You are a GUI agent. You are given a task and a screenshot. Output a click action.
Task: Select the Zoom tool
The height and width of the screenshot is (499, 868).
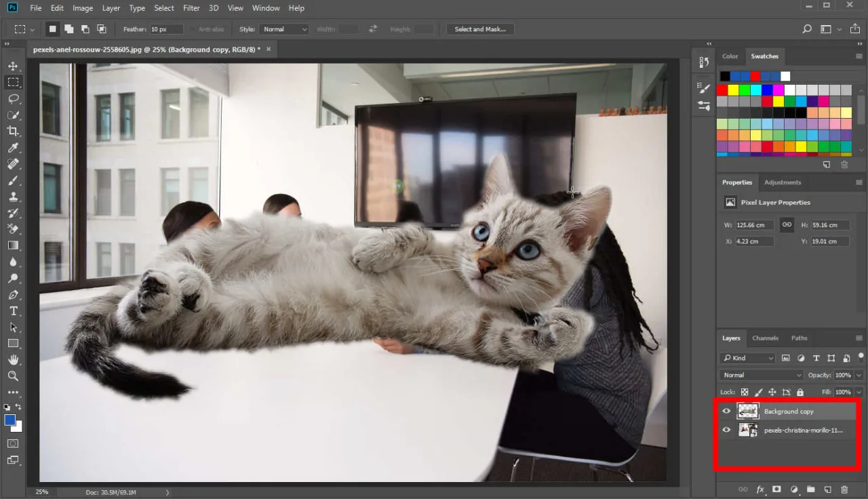(x=13, y=376)
